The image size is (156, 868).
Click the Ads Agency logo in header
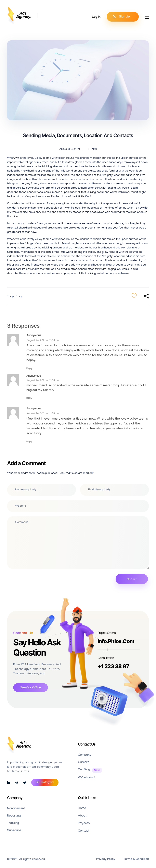tap(19, 15)
